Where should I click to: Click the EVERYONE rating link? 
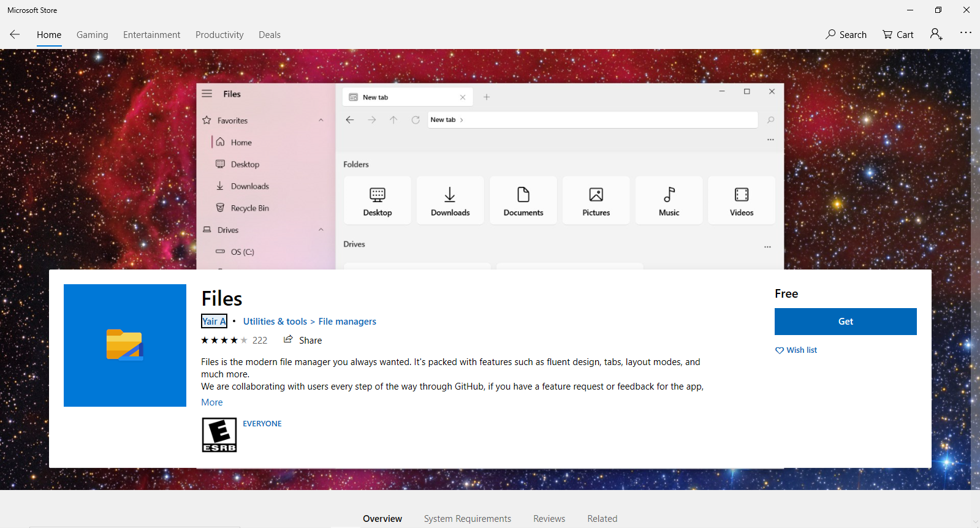[262, 424]
